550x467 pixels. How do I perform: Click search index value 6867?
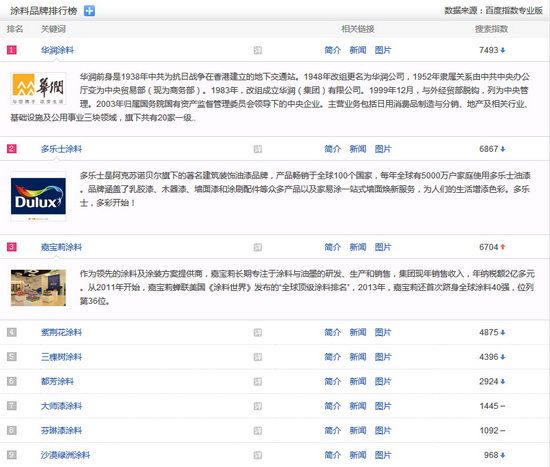tap(489, 149)
